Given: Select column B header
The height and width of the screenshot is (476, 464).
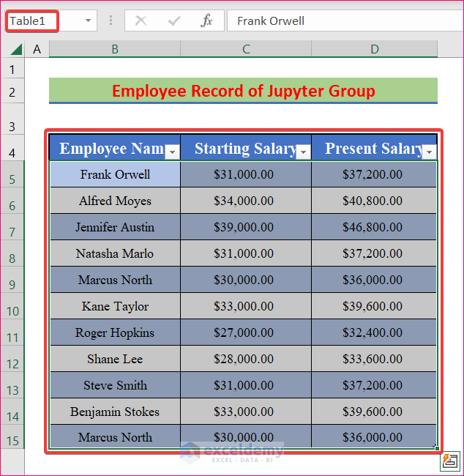Looking at the screenshot, I should pos(115,49).
